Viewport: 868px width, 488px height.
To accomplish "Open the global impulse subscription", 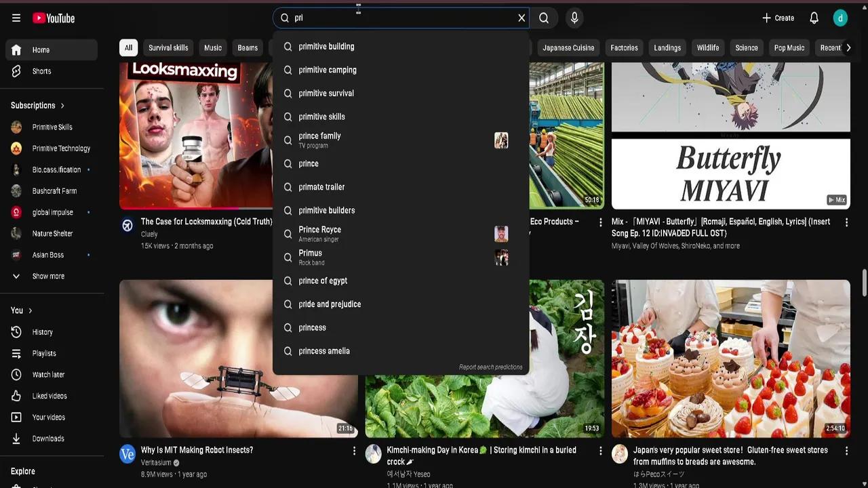I will click(52, 212).
